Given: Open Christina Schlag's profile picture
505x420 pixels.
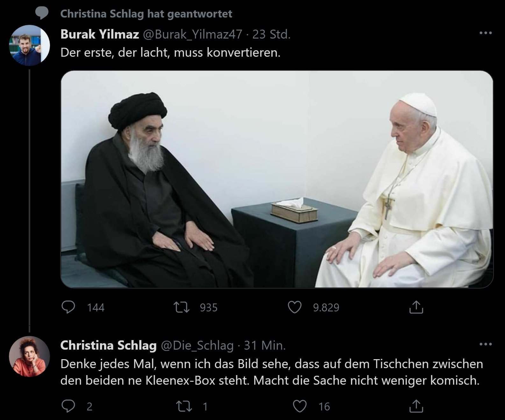Looking at the screenshot, I should tap(30, 356).
